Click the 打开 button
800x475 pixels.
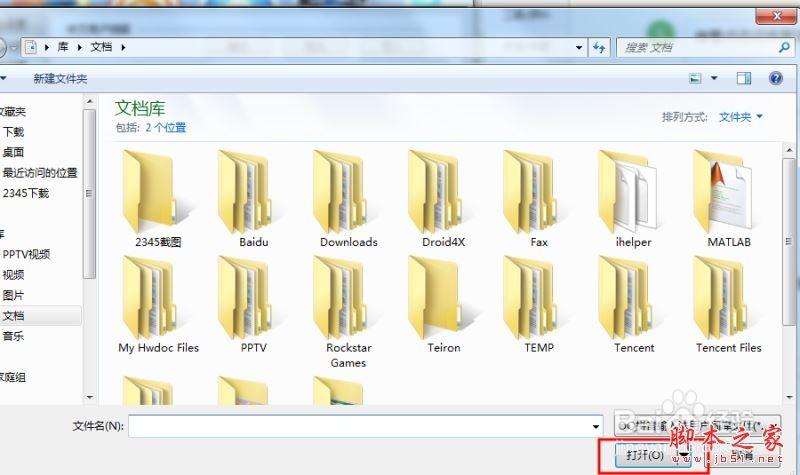(645, 456)
